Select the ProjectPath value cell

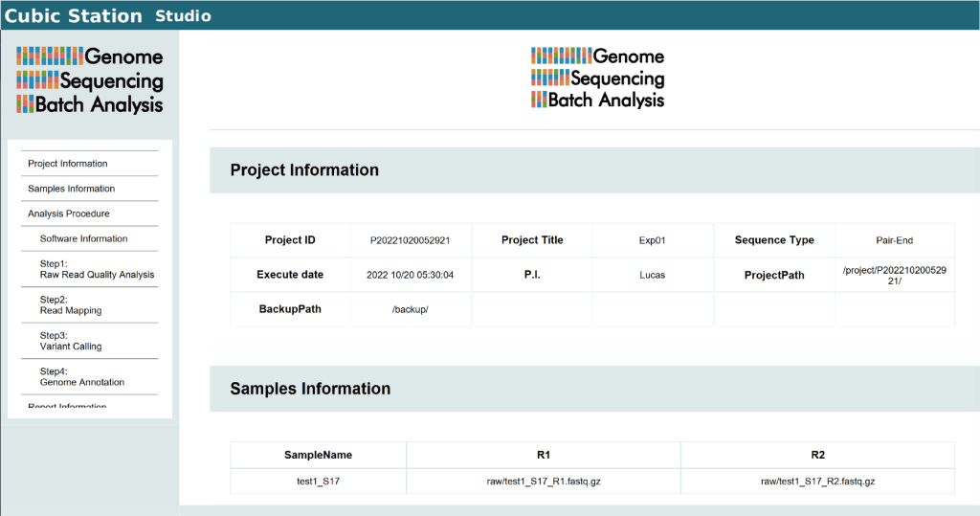[x=894, y=276]
